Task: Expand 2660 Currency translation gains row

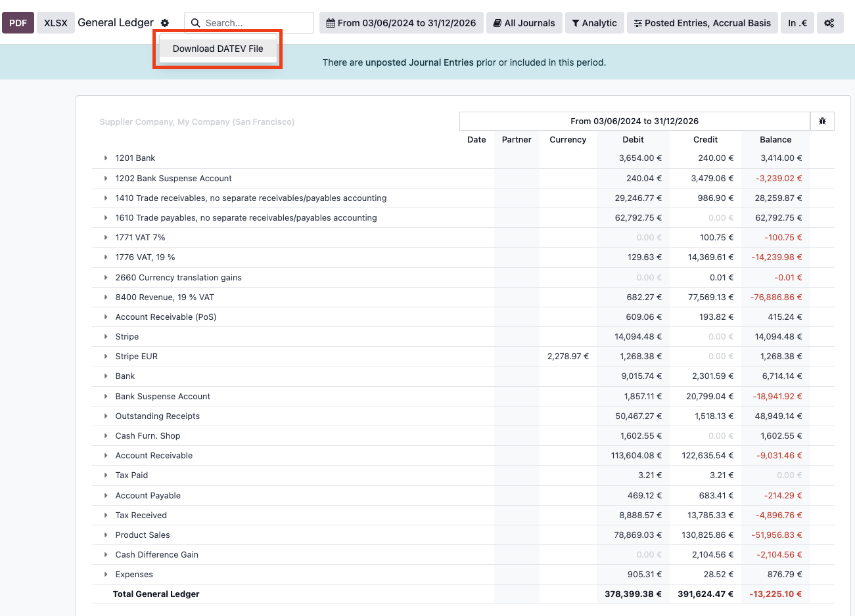Action: point(106,277)
